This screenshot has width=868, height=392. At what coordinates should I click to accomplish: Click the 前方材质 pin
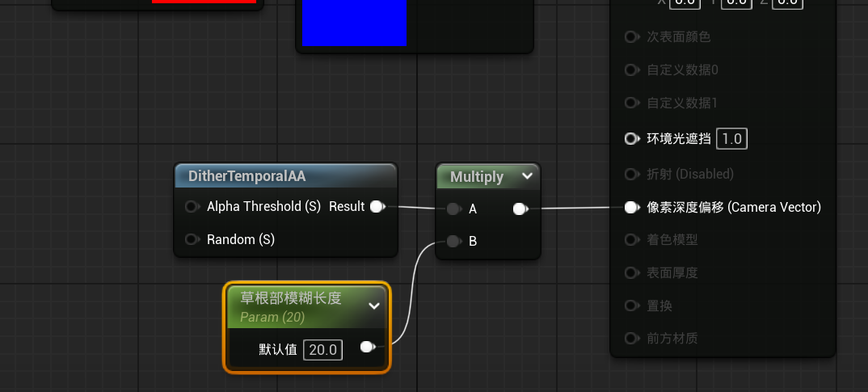click(631, 338)
